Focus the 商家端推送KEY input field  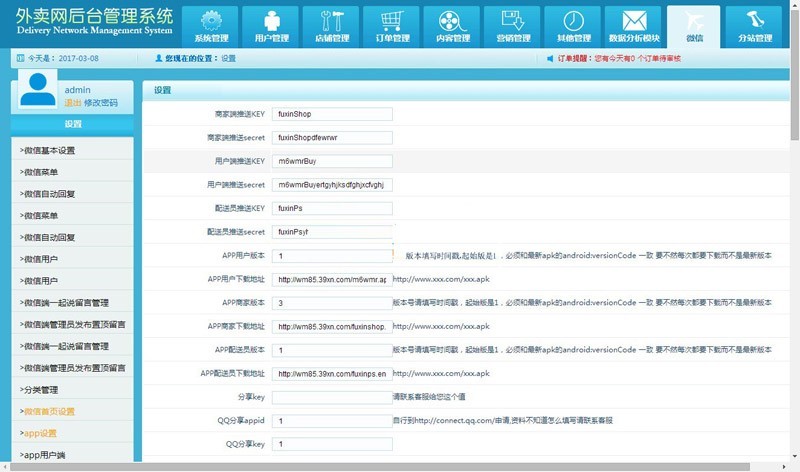click(x=332, y=114)
